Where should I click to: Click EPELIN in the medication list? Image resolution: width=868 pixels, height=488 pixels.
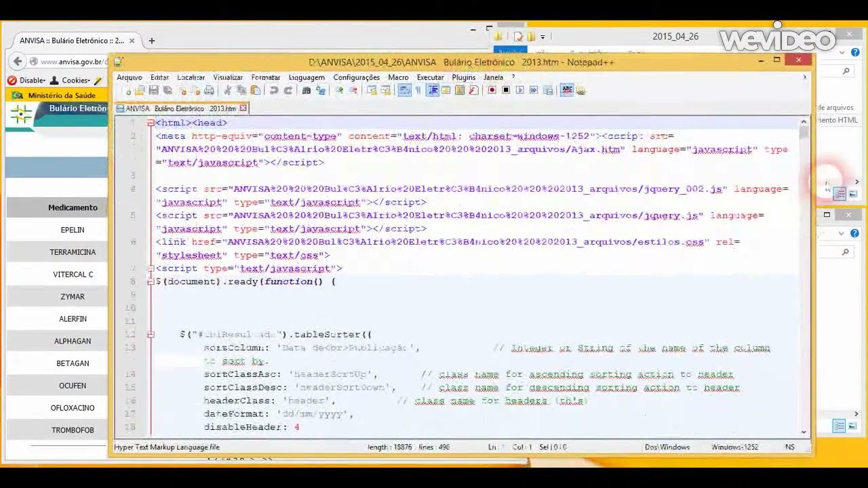click(x=73, y=230)
